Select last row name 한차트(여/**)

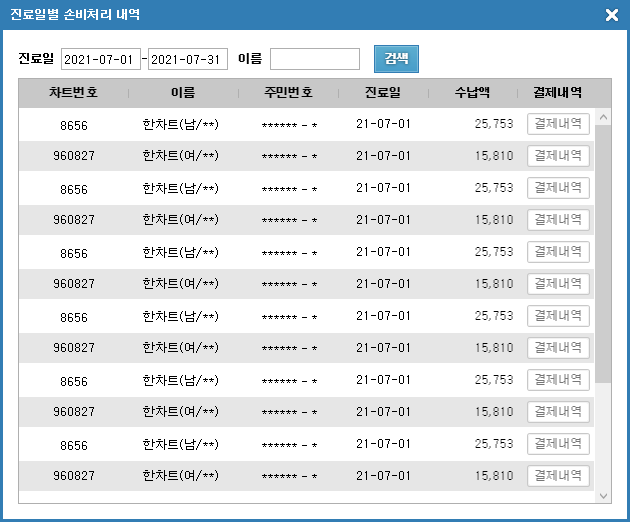[x=180, y=476]
